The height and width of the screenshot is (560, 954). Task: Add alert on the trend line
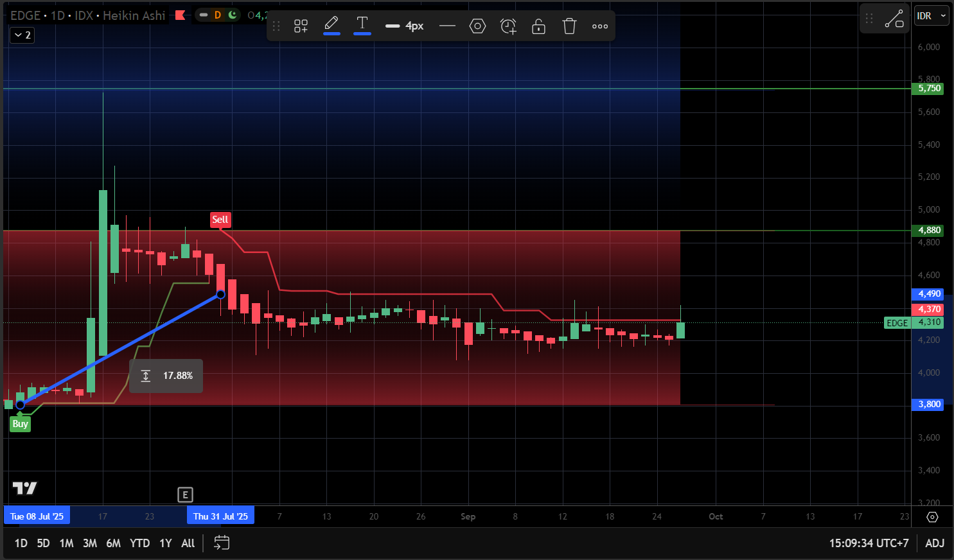tap(508, 26)
